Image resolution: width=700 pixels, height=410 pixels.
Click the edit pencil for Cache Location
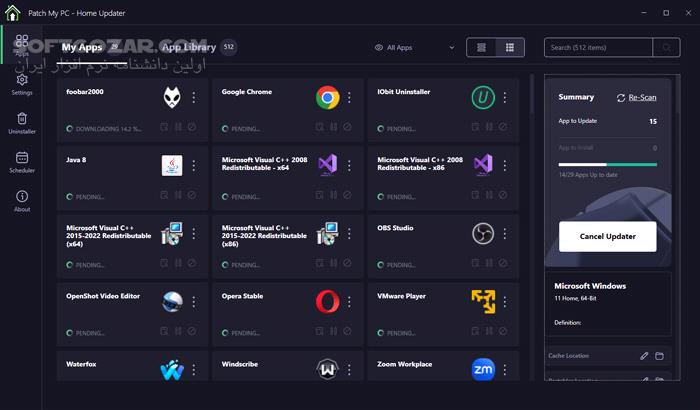645,356
